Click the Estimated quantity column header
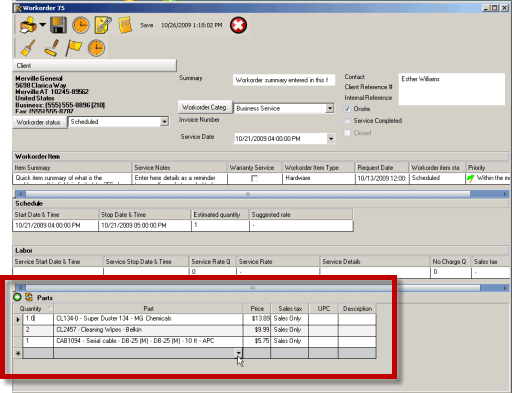Viewport: 512px width, 393px height. 220,215
